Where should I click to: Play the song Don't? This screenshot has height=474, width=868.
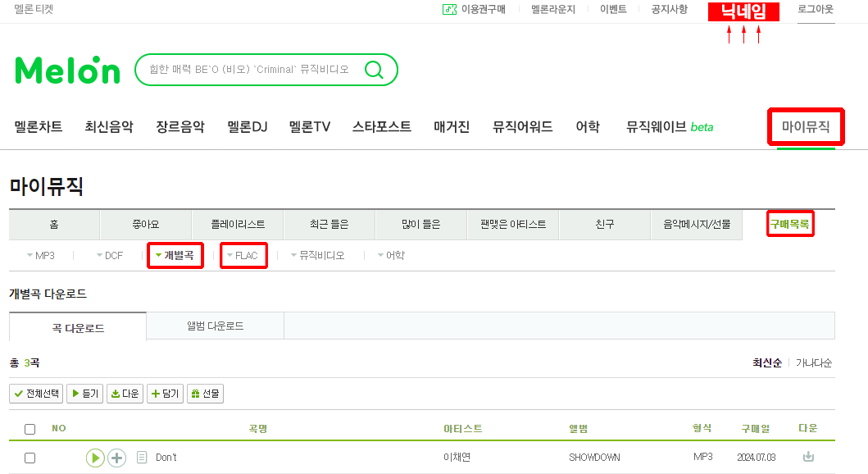[95, 458]
